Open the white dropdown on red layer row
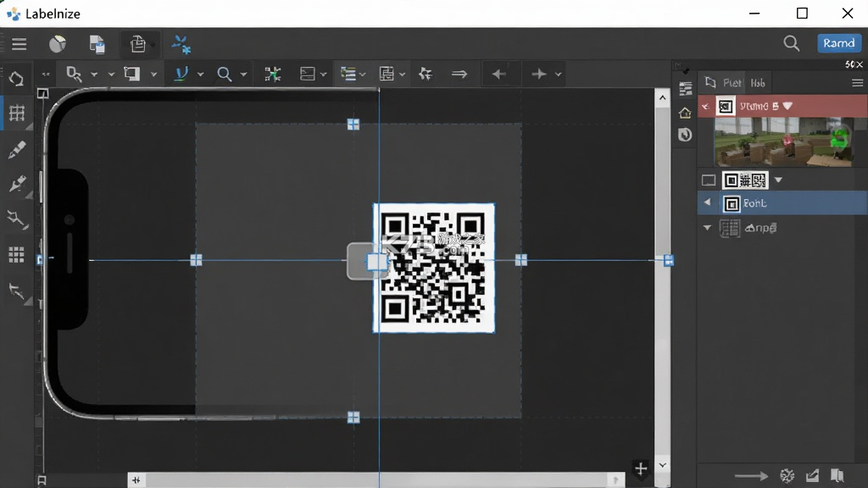The height and width of the screenshot is (488, 868). click(787, 106)
